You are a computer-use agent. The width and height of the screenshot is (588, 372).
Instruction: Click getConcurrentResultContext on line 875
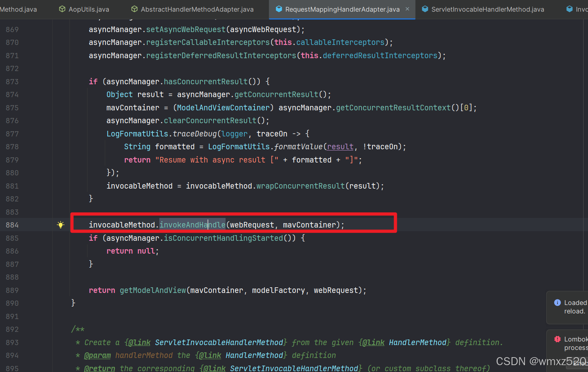point(393,108)
